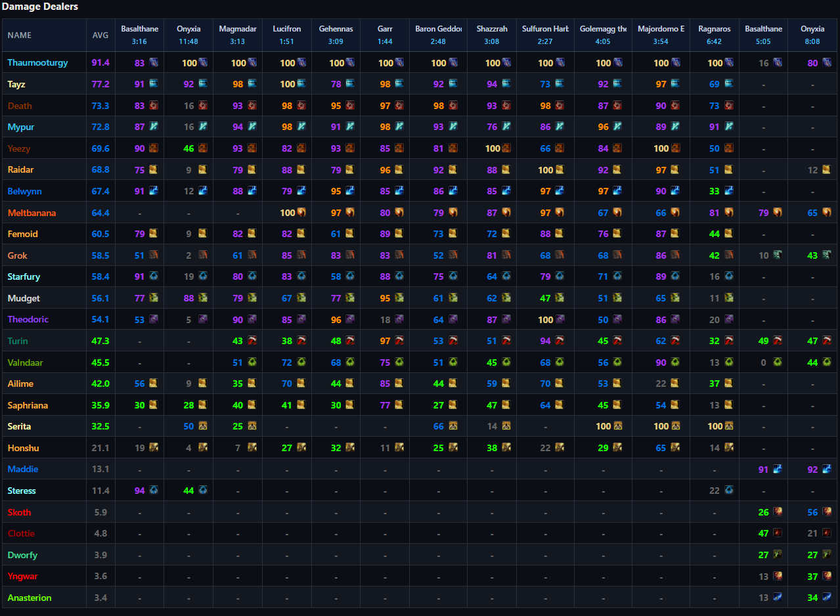
Task: Click spec icon in Starfury's Basalthane 3:16 cell
Action: click(154, 276)
